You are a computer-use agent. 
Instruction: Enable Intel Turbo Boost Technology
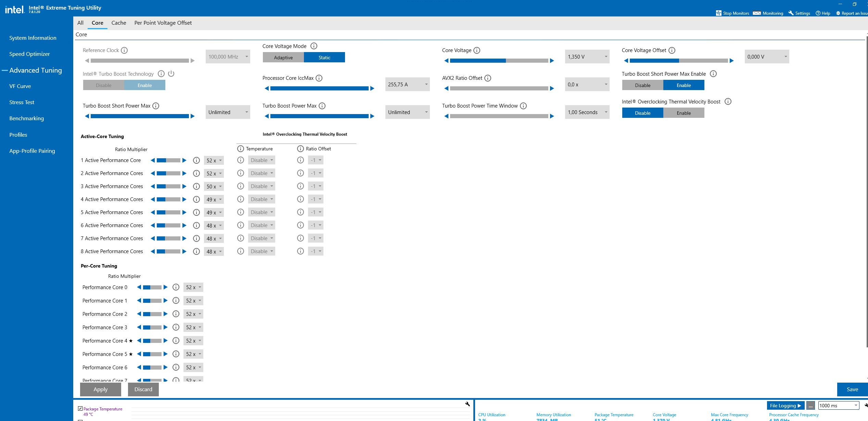(145, 85)
